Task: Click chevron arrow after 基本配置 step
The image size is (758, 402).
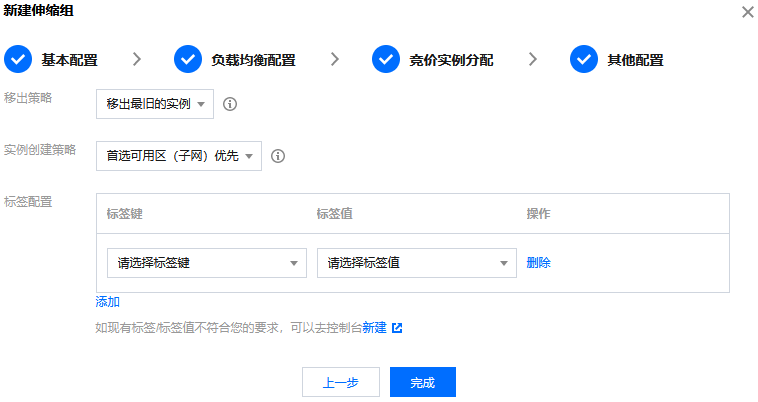Action: 137,59
